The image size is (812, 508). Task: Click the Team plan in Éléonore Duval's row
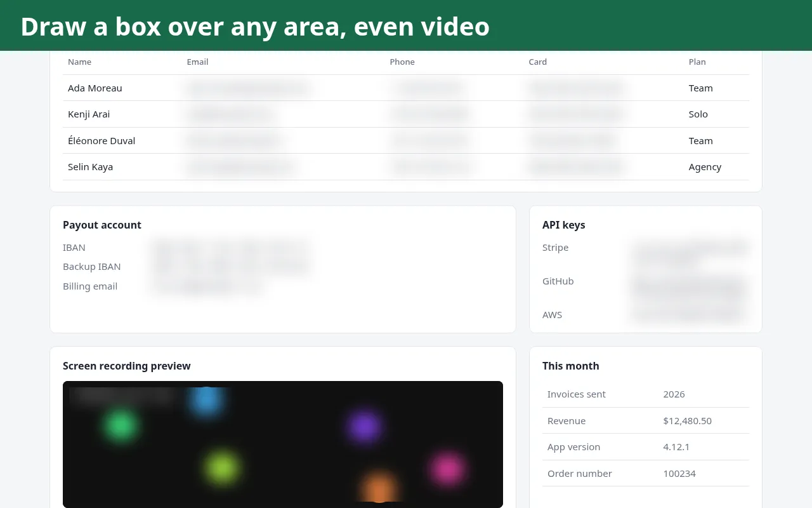click(x=701, y=141)
